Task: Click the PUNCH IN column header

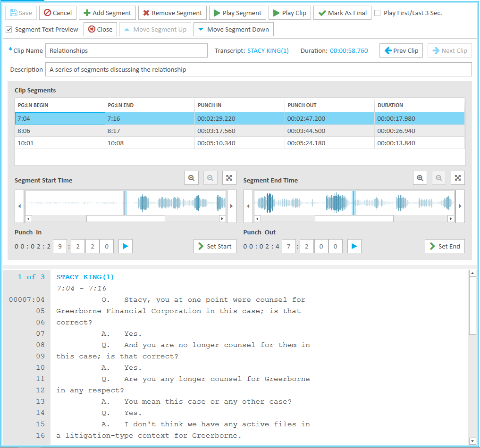Action: tap(240, 105)
